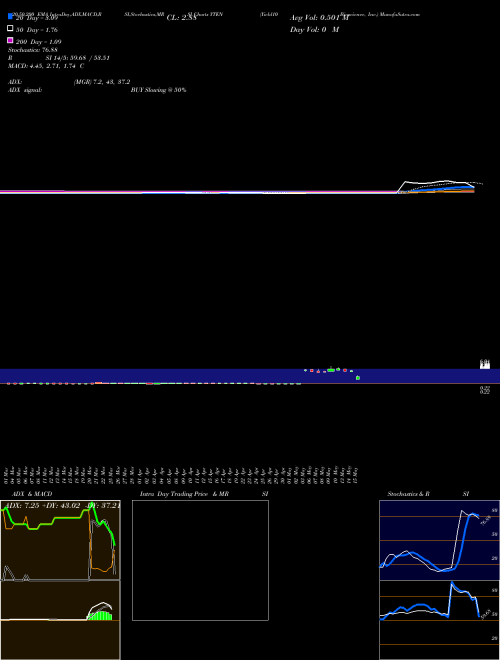Viewport: 500px width, 660px height.
Task: Click the 'ADX & MACD' panel title
Action: pos(32,494)
